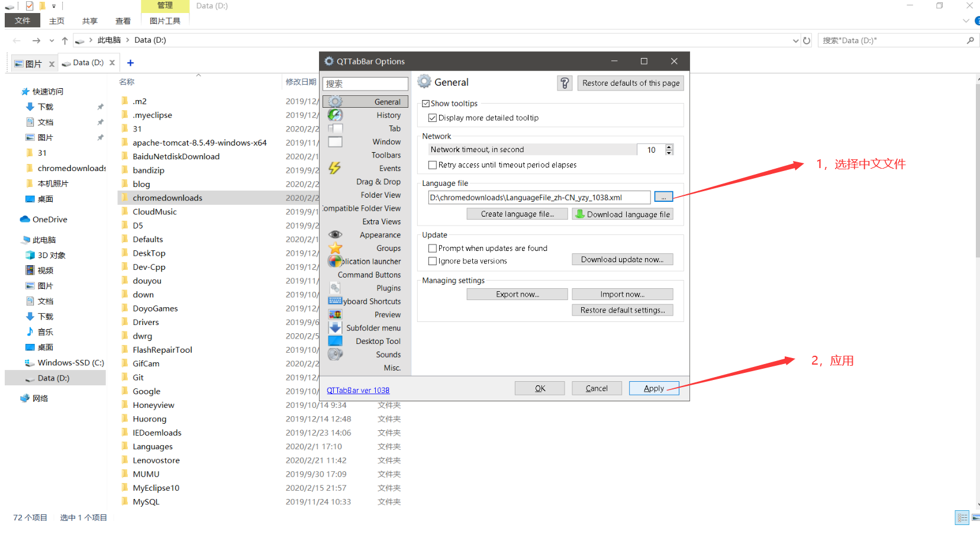
Task: Open the Preview category icon
Action: pos(336,314)
